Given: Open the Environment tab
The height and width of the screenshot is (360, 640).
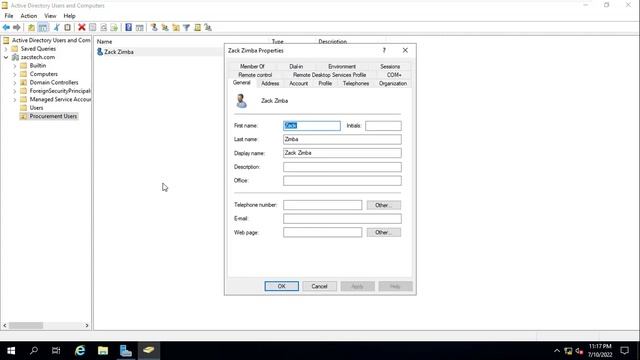Looking at the screenshot, I should (x=342, y=66).
